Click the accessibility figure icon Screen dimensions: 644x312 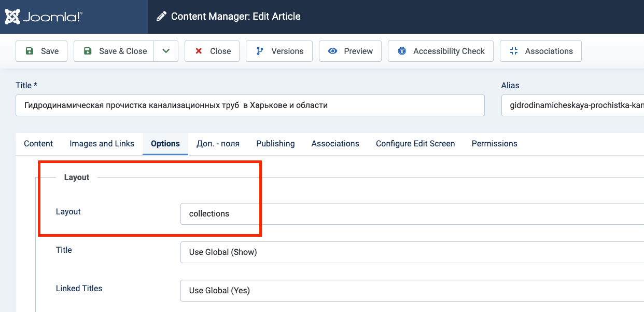pyautogui.click(x=402, y=51)
